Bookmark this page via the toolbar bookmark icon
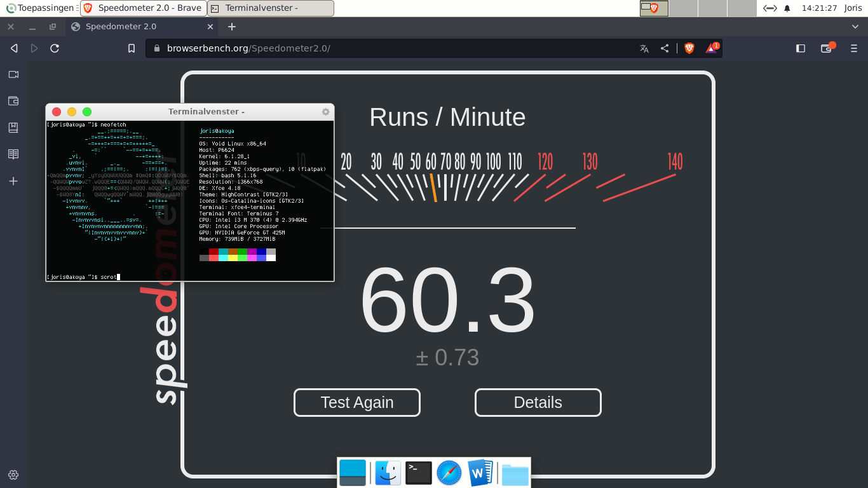 click(132, 48)
